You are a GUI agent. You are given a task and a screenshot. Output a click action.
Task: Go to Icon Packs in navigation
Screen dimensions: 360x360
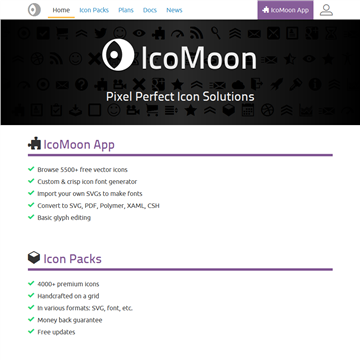point(94,10)
